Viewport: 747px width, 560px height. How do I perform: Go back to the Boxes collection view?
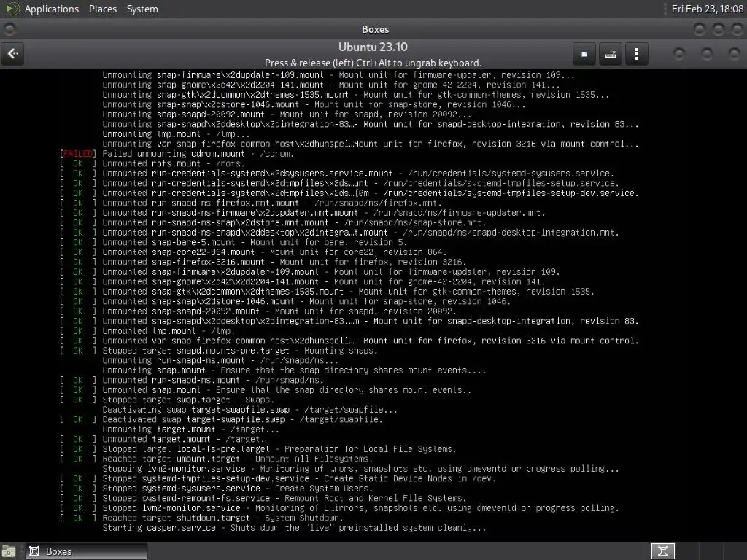[13, 54]
